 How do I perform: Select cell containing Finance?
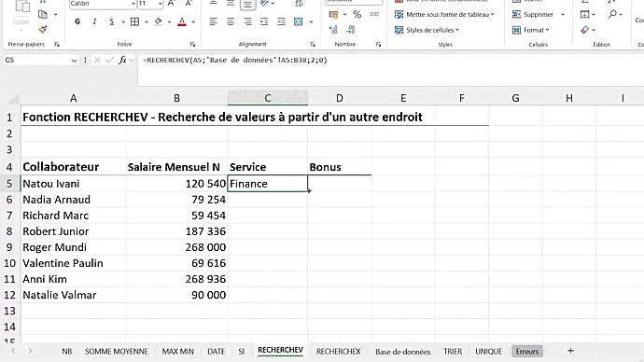coord(267,184)
